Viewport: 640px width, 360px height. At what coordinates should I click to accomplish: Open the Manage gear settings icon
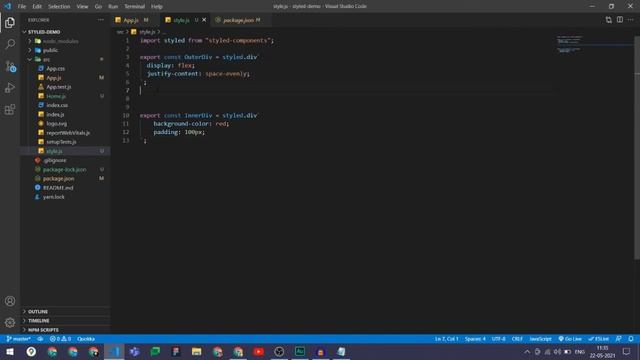click(x=10, y=323)
